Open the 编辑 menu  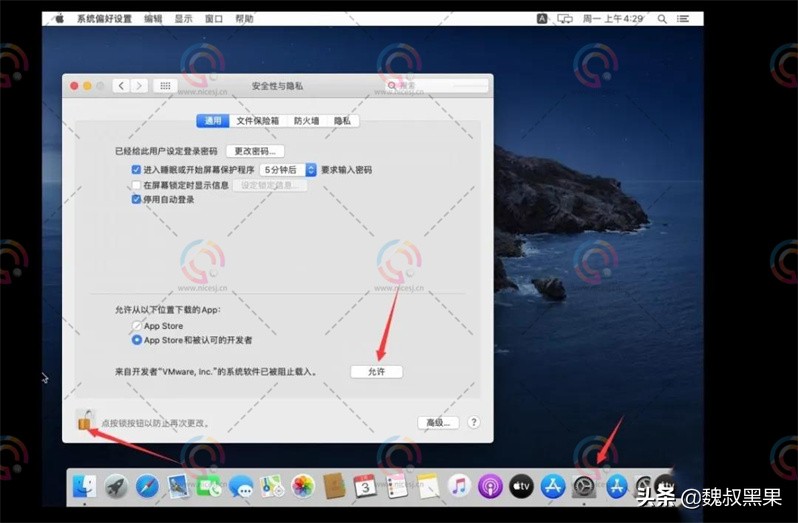(x=153, y=19)
